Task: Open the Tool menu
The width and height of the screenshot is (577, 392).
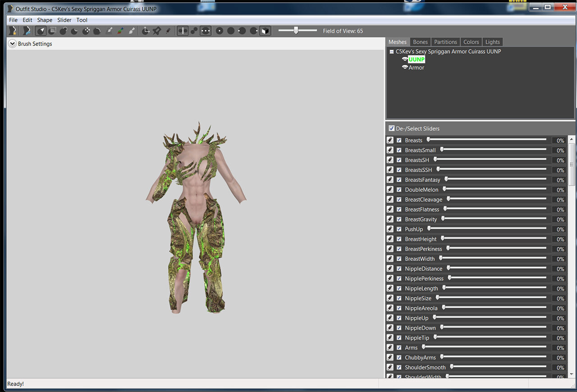Action: pyautogui.click(x=82, y=20)
